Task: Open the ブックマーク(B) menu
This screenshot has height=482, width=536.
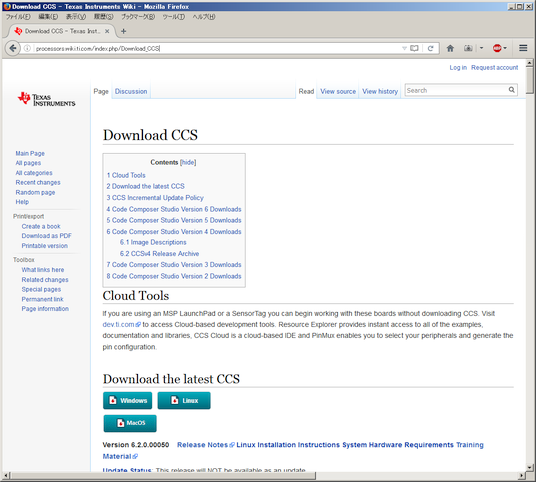Action: coord(138,17)
